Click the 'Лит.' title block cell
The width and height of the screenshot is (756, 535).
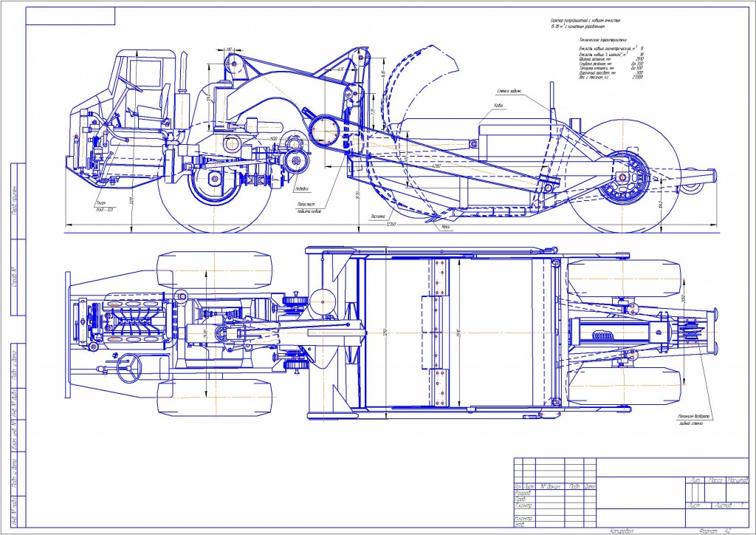(x=695, y=480)
